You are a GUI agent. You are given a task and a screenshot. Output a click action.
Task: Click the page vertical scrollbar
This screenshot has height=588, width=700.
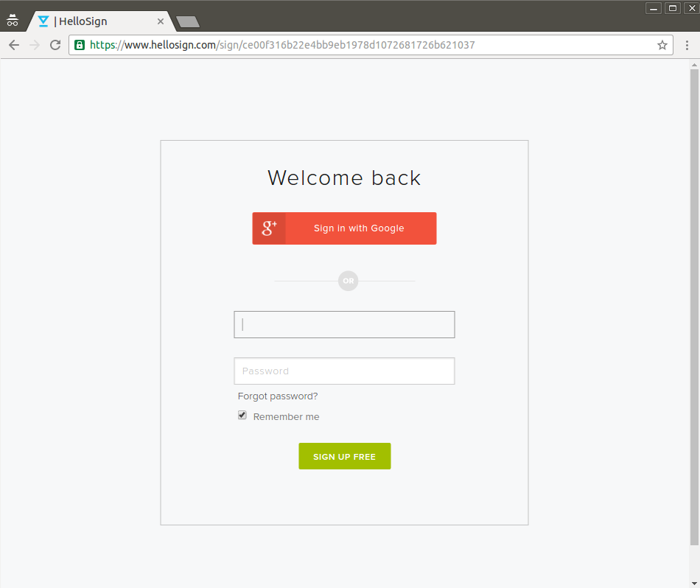pos(694,307)
